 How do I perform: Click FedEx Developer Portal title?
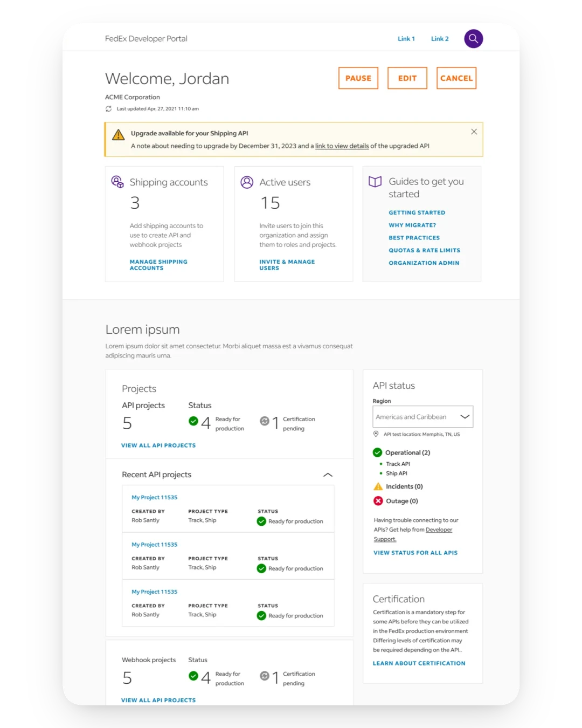tap(146, 39)
